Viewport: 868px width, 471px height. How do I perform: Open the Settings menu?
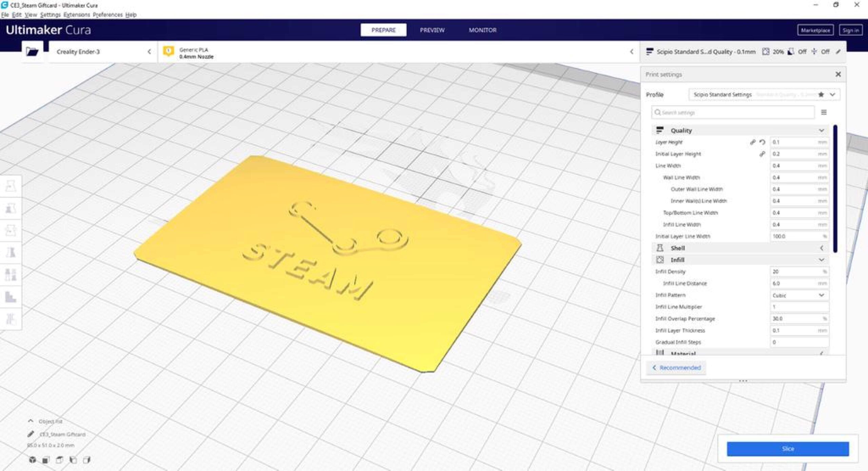pos(50,15)
